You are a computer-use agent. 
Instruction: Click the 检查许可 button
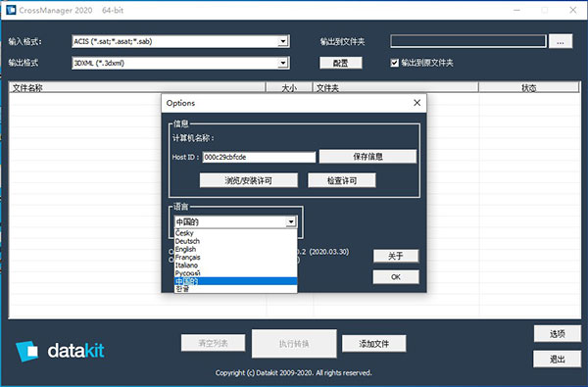[x=342, y=180]
